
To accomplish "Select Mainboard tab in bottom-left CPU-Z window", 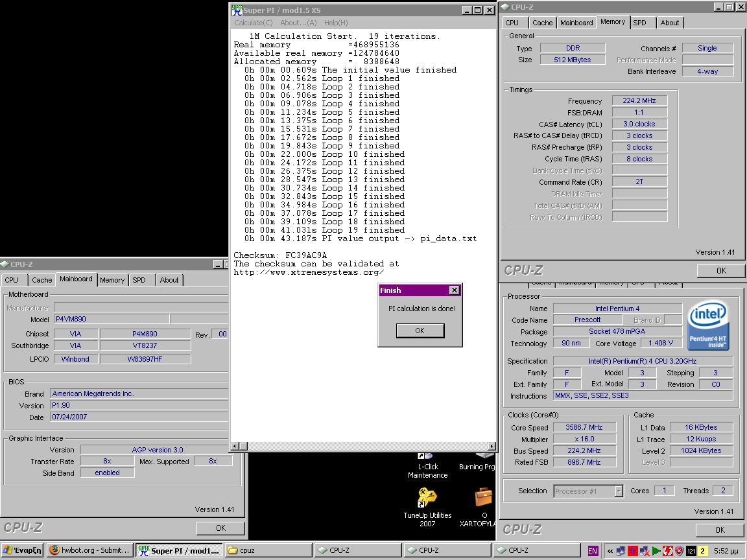I will [77, 279].
